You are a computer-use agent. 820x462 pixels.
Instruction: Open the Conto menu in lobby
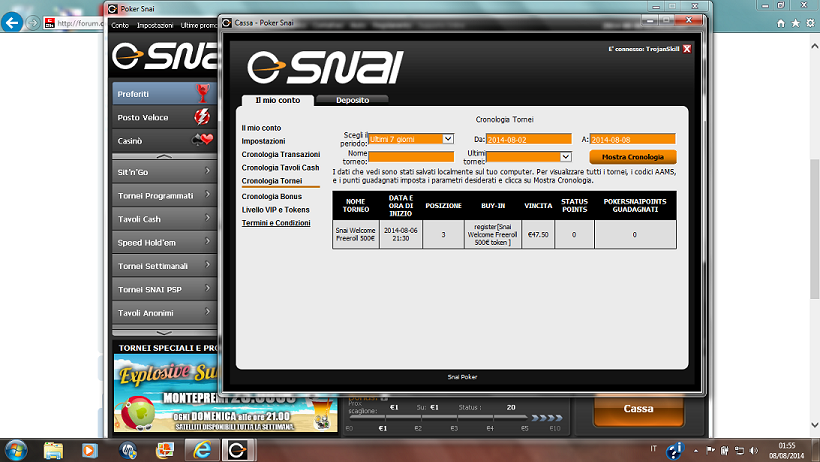(x=120, y=25)
